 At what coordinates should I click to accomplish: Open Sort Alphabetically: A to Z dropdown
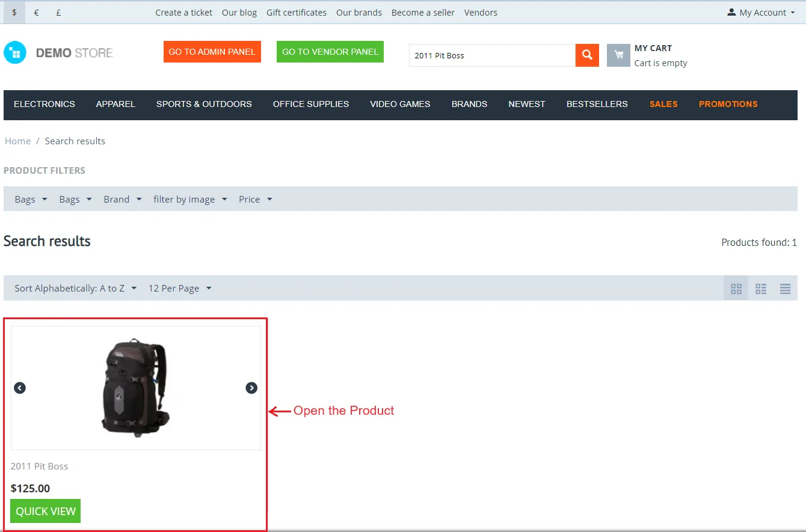point(76,288)
